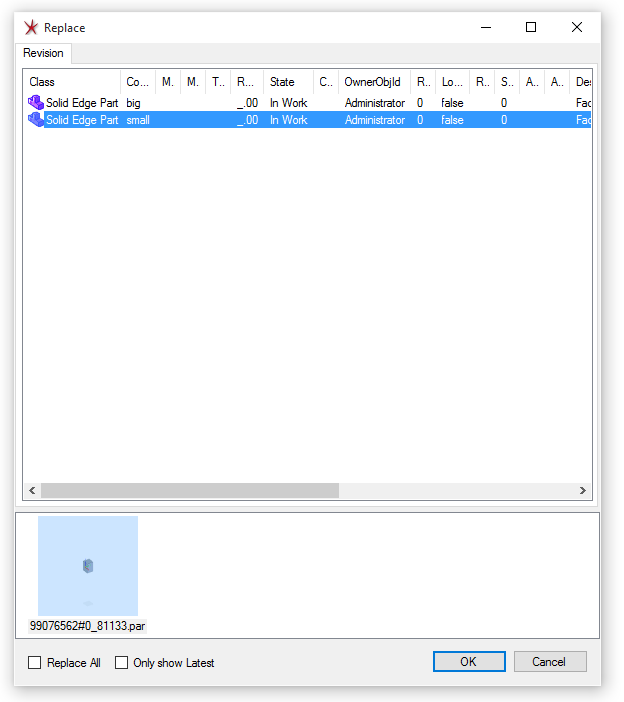Click the horizontal scrollbar thumb
The width and height of the screenshot is (624, 702).
(x=190, y=491)
